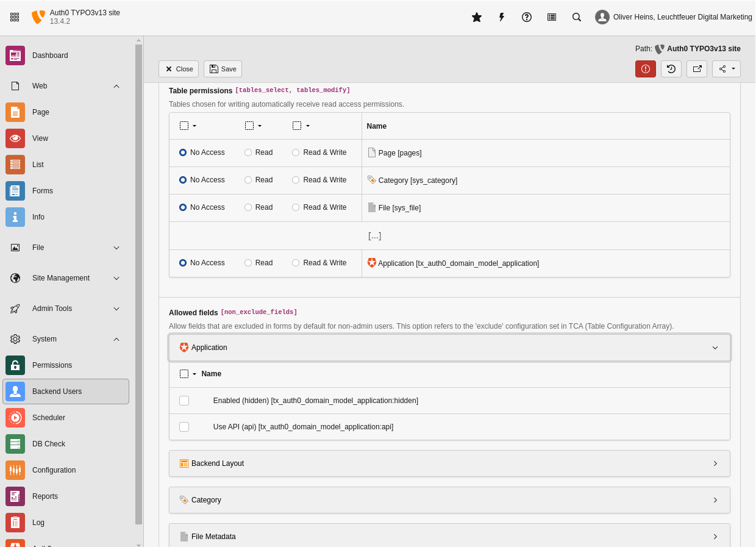Expand the File Metadata fields panel
The width and height of the screenshot is (756, 547).
click(449, 537)
